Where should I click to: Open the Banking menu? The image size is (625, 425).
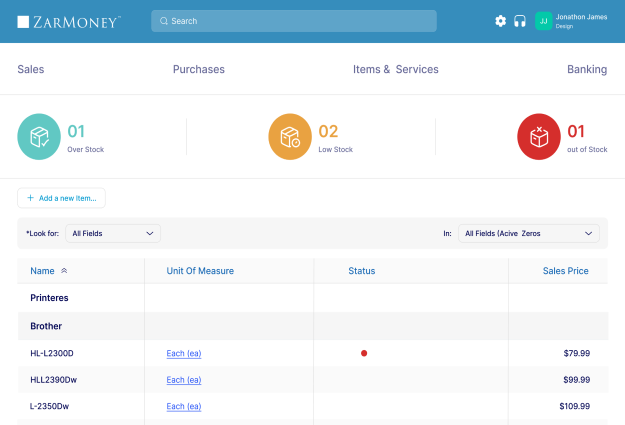tap(587, 70)
